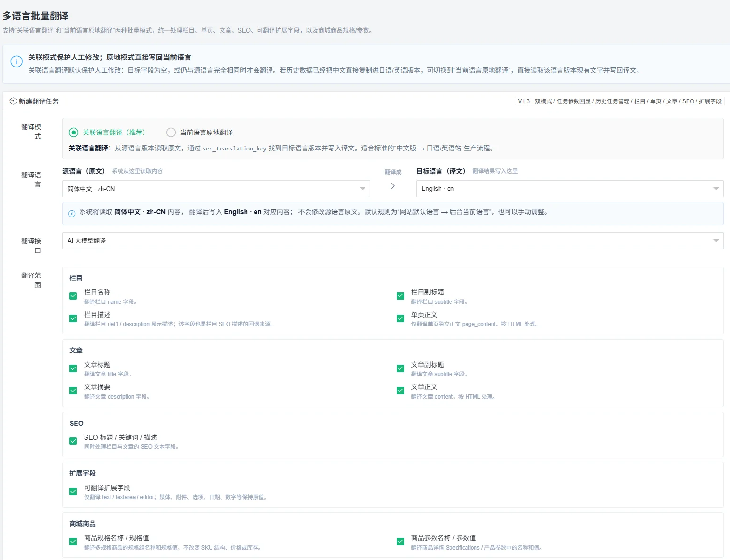The height and width of the screenshot is (560, 730).
Task: Click source language dropdown arrow
Action: (363, 189)
